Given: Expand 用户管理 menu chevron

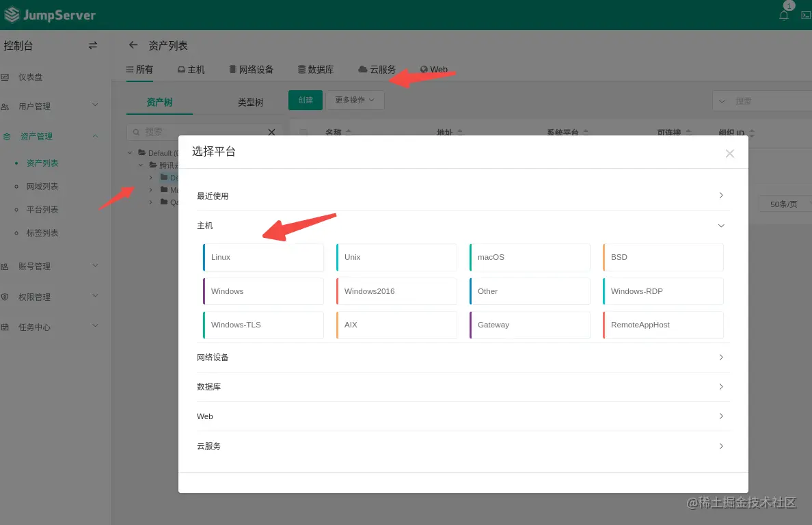Looking at the screenshot, I should pyautogui.click(x=95, y=105).
